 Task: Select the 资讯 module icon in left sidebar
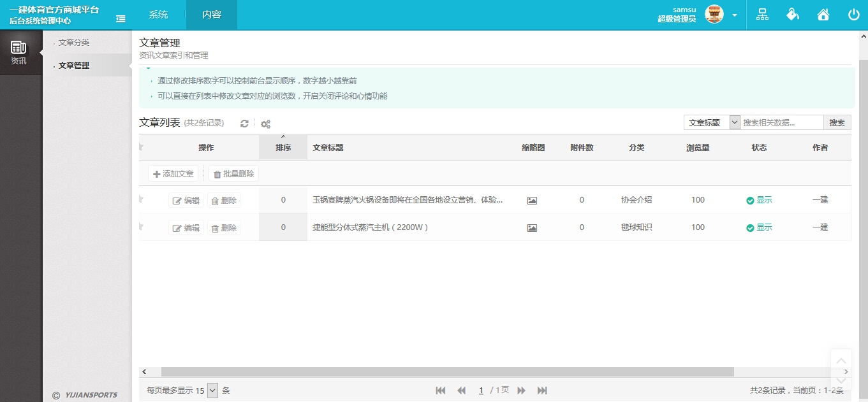[20, 51]
